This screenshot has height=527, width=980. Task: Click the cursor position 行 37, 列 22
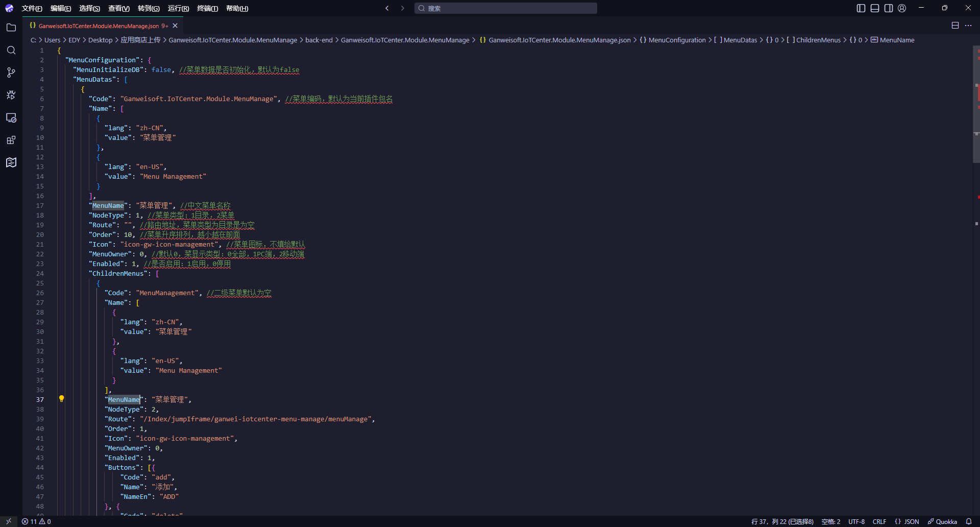coord(782,521)
